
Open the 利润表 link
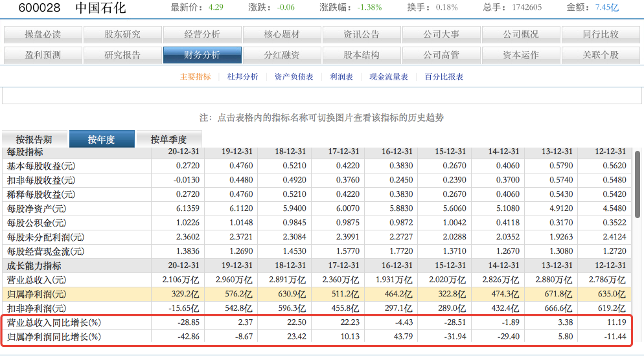click(x=341, y=76)
